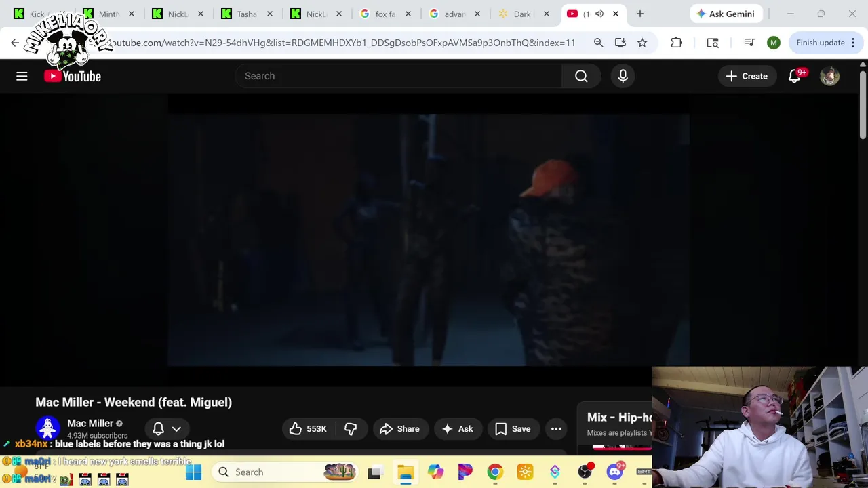This screenshot has height=488, width=868.
Task: Dislike the video with the thumbs-down
Action: tap(351, 428)
